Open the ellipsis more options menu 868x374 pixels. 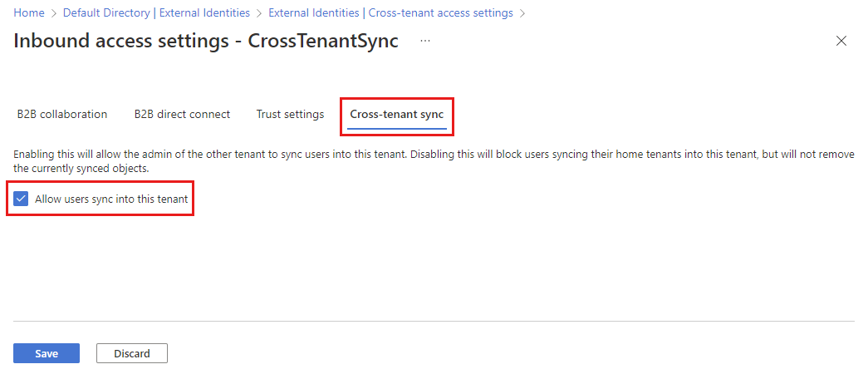pyautogui.click(x=425, y=41)
